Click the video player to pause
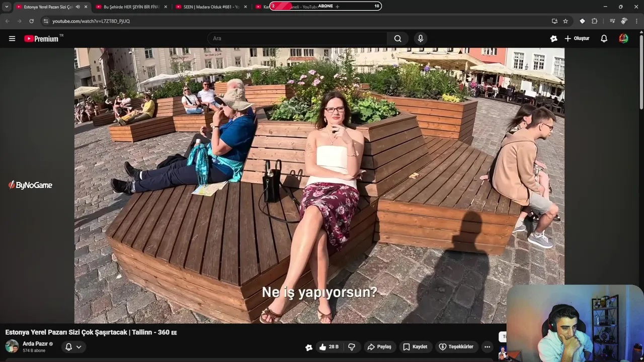 tap(319, 186)
